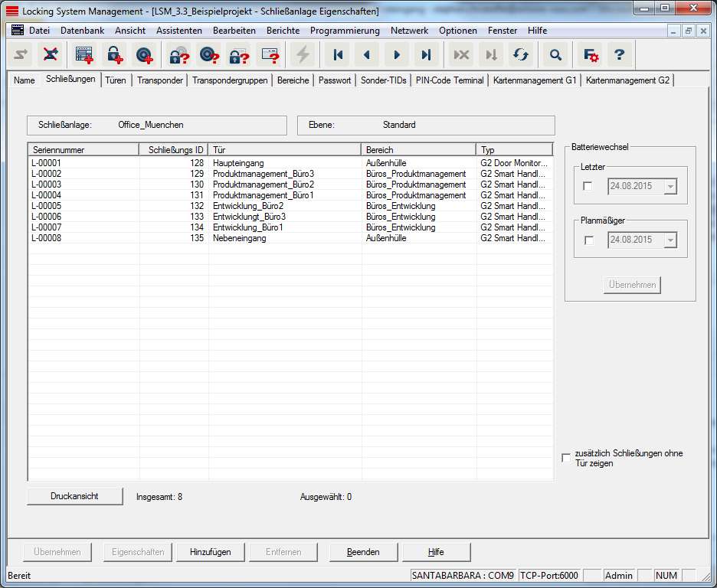717x588 pixels.
Task: Go to first record using toolbar arrow
Action: point(337,54)
